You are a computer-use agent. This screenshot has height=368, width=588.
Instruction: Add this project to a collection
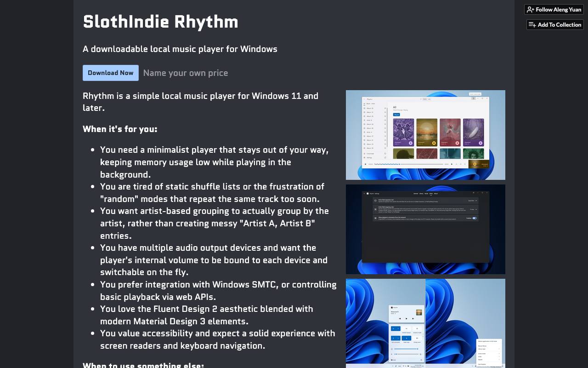[555, 25]
